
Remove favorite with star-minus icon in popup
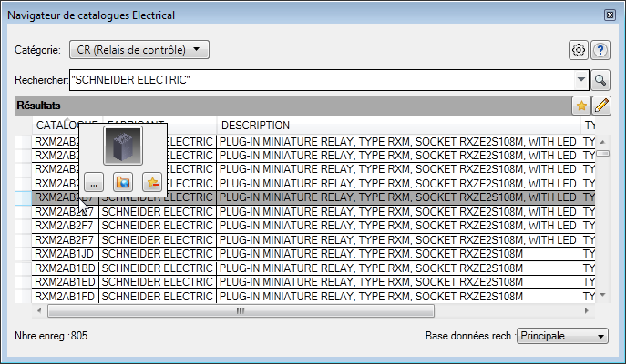pyautogui.click(x=152, y=183)
